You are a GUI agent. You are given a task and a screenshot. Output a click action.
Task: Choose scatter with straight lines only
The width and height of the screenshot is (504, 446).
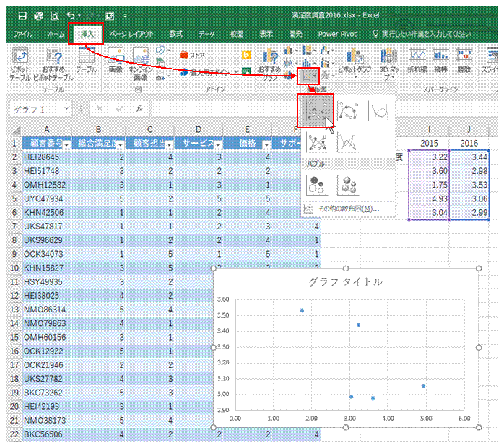(x=348, y=142)
